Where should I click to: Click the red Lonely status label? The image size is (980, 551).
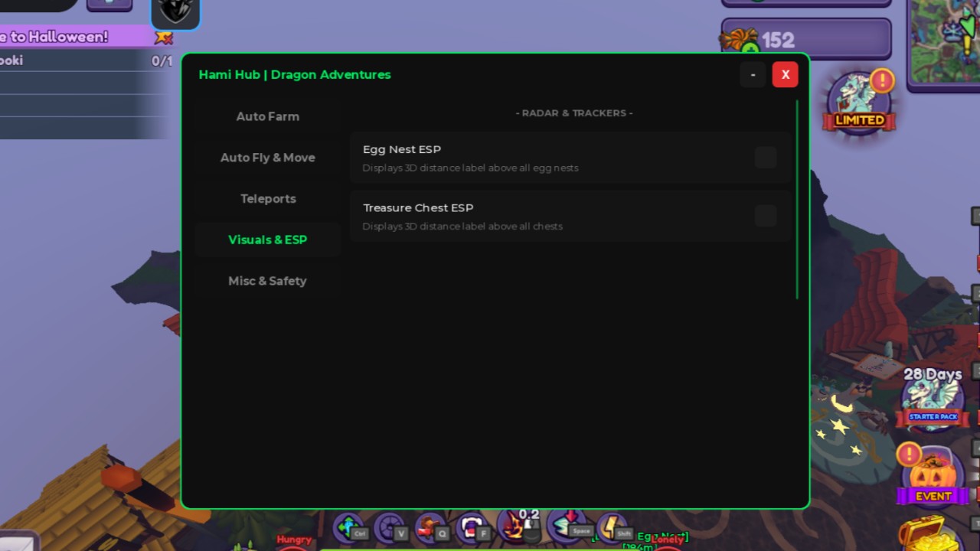pyautogui.click(x=667, y=540)
